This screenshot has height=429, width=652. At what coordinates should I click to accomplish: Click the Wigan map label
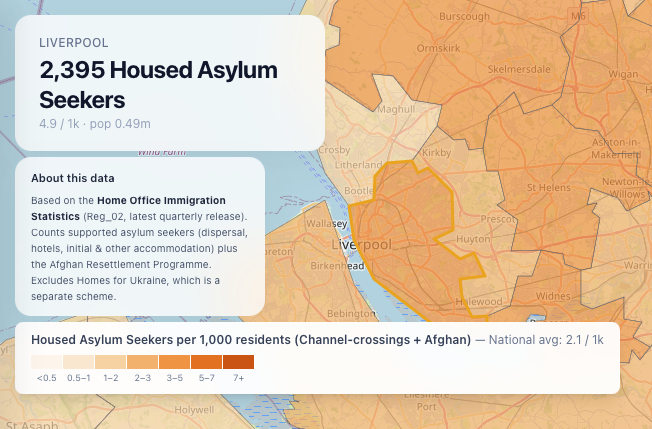tap(623, 74)
